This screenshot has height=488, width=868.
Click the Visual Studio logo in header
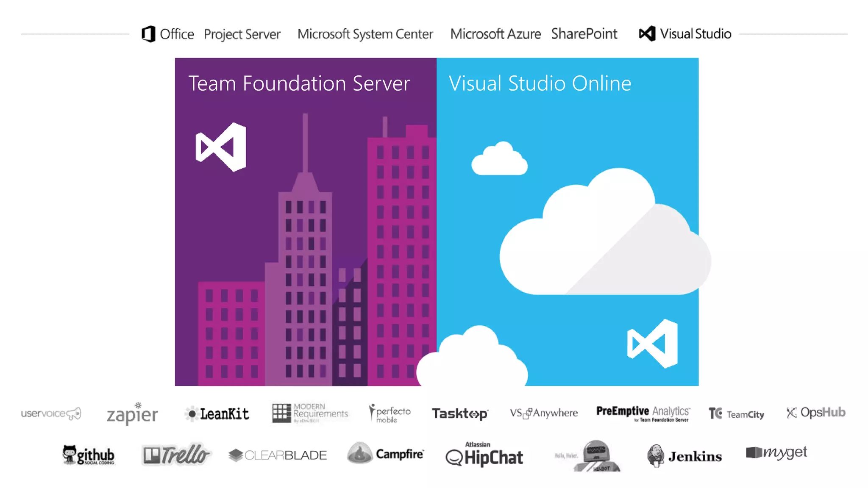pyautogui.click(x=647, y=34)
